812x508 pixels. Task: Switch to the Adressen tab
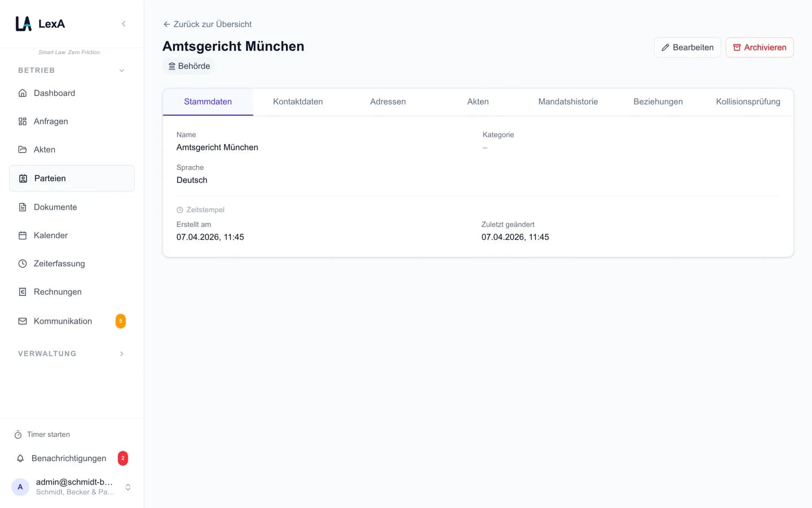click(x=388, y=102)
